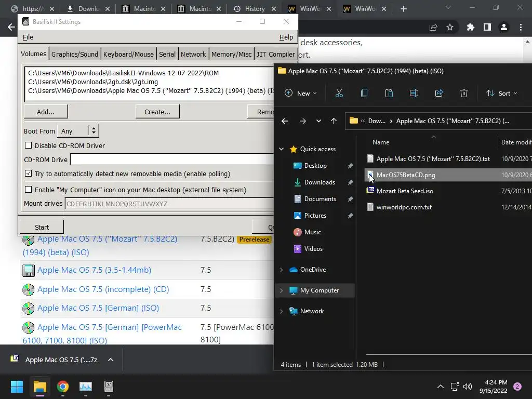This screenshot has width=532, height=399.
Task: Open Windows Start menu
Action: point(17,387)
